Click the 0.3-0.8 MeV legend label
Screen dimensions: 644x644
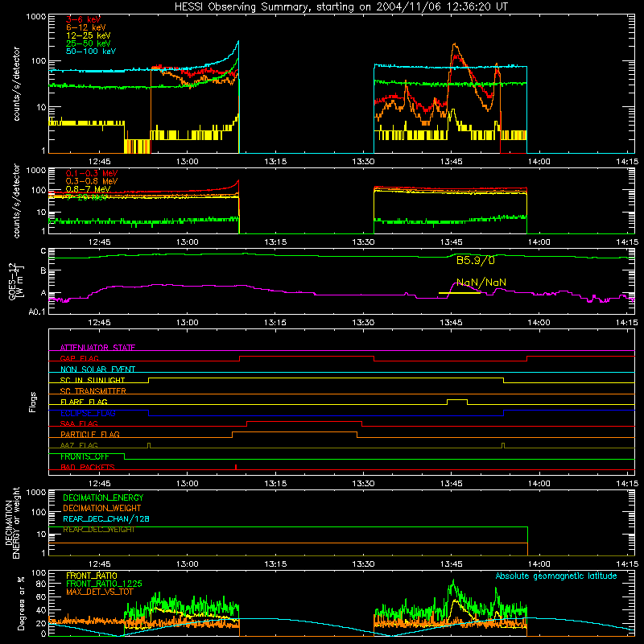pos(92,182)
